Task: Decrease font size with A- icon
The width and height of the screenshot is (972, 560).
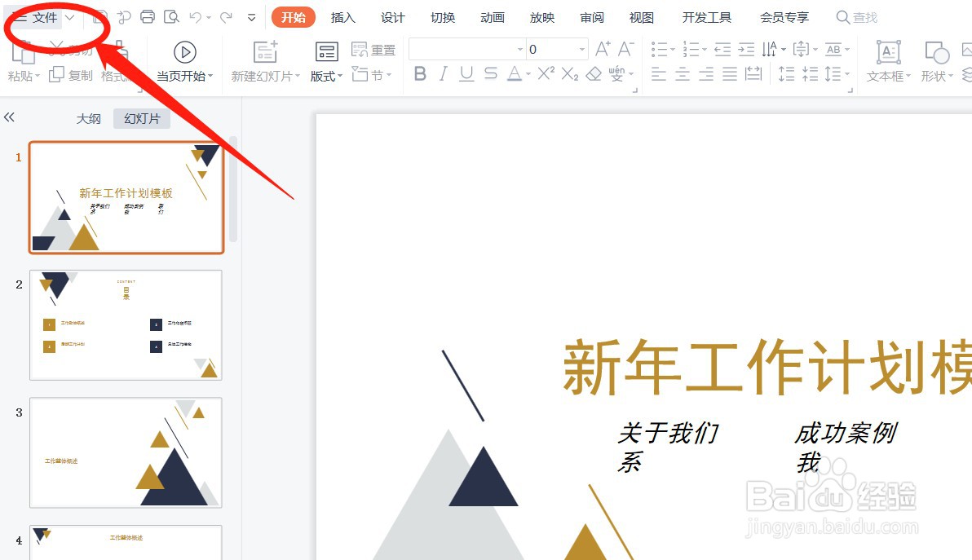Action: pos(625,49)
